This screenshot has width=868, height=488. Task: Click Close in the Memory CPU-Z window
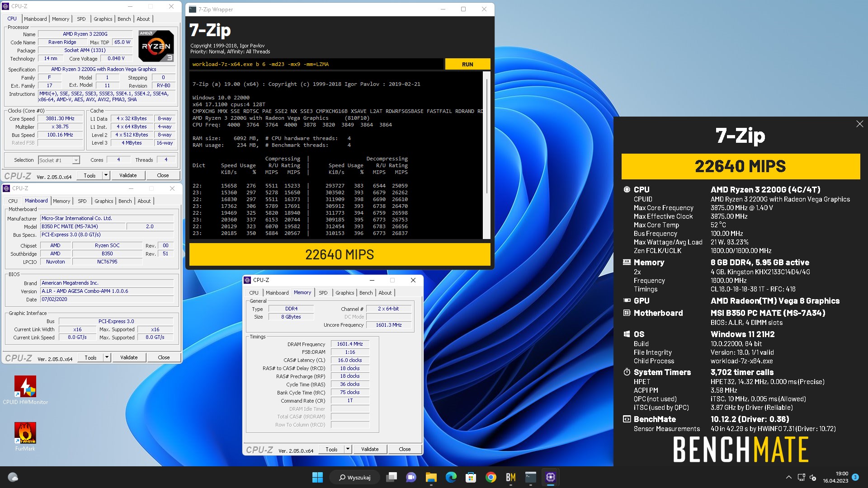(x=405, y=449)
